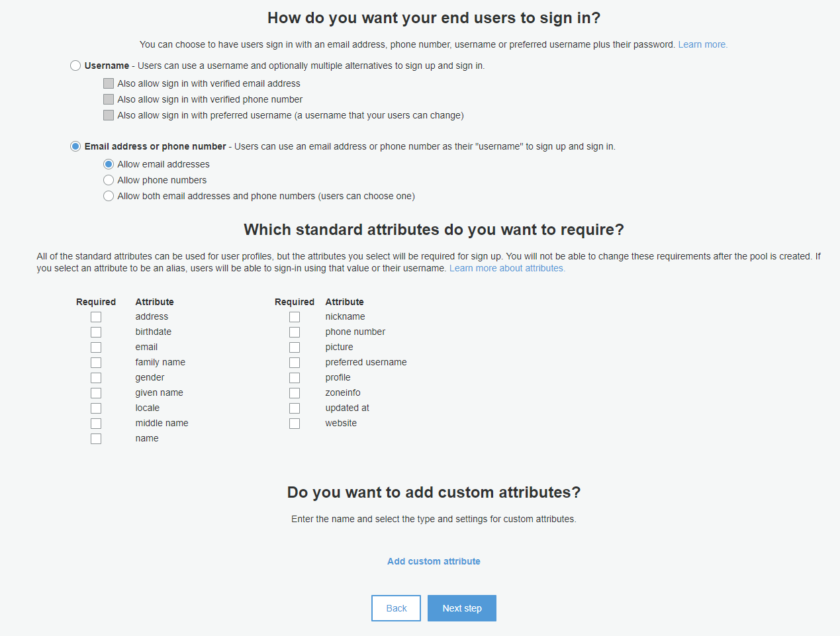Enable sign in with preferred username
Viewport: 840px width, 636px height.
point(109,114)
